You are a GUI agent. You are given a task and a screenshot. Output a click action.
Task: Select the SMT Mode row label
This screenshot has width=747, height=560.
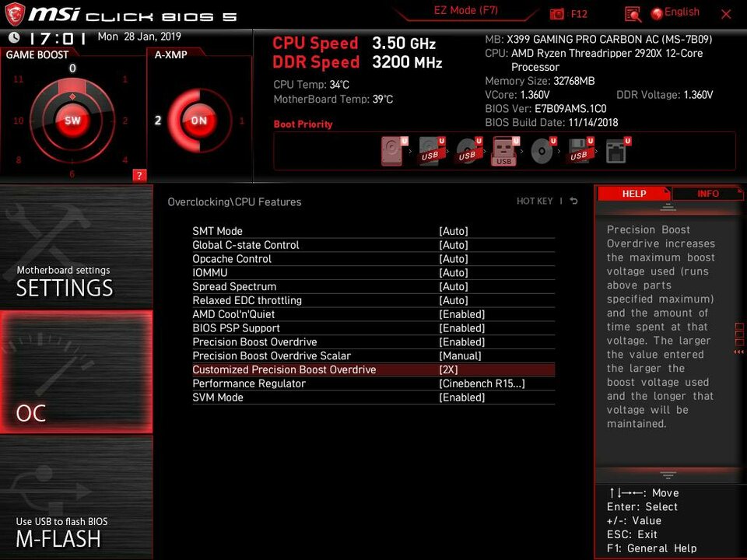click(x=217, y=231)
